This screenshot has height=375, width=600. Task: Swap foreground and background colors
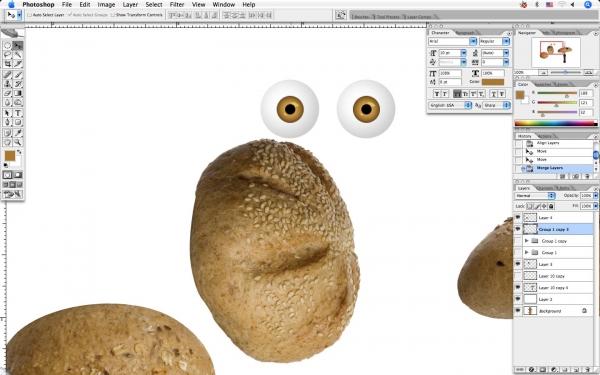click(19, 152)
